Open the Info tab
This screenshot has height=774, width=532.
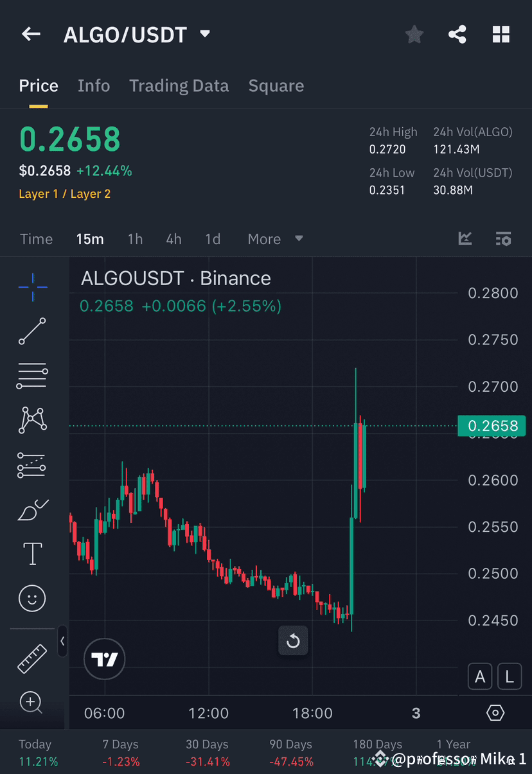(x=94, y=85)
